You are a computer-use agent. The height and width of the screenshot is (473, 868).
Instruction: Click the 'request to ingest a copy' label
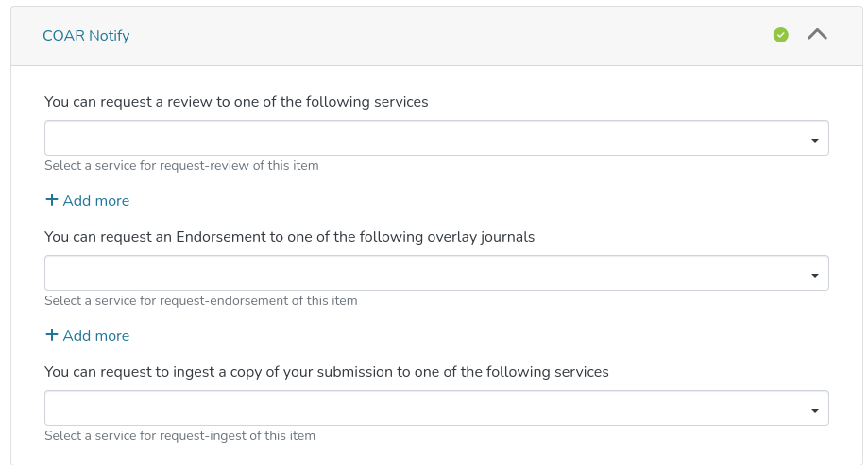point(326,372)
